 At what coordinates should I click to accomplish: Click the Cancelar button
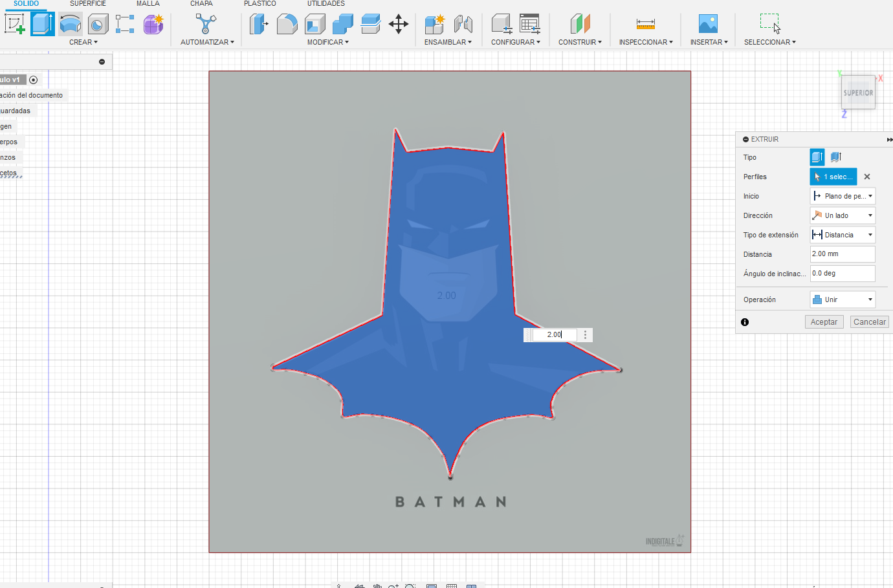click(x=870, y=322)
